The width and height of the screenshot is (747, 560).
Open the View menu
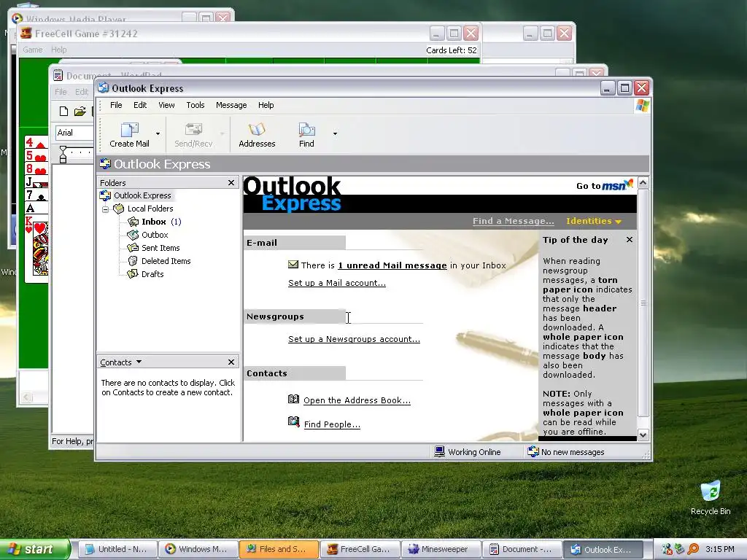(166, 105)
